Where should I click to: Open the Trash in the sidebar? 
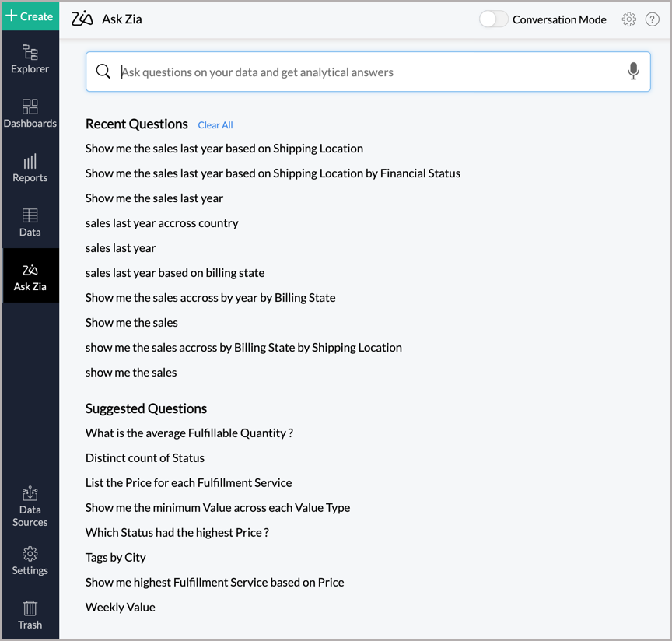(30, 614)
